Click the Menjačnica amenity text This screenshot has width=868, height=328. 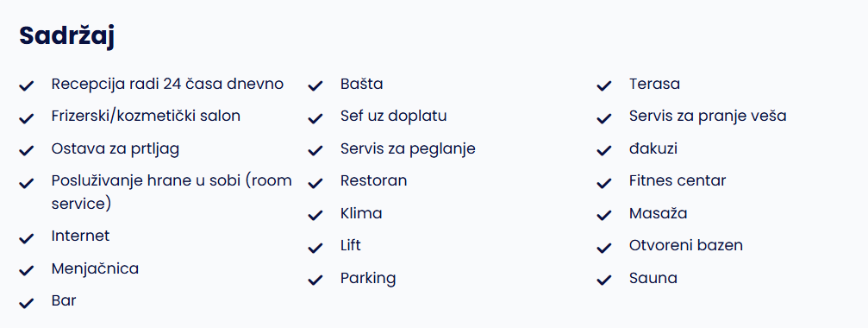pos(95,269)
